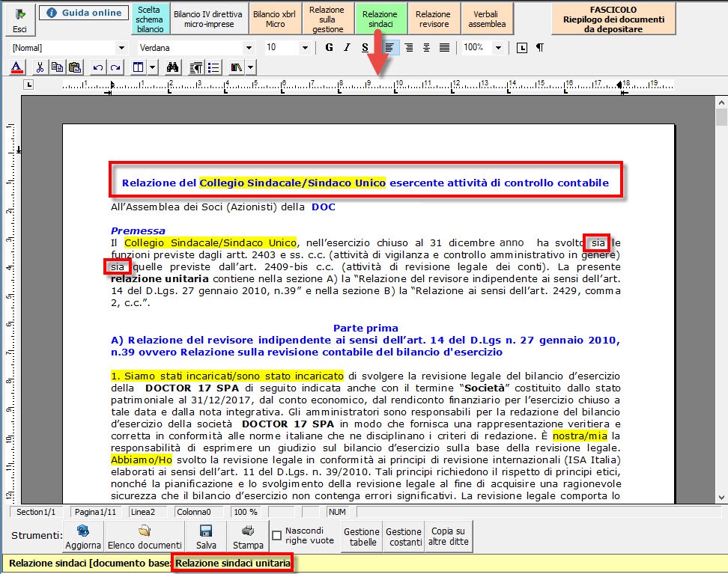728x574 pixels.
Task: Click the vertical scrollbar up arrow
Action: coord(721,103)
